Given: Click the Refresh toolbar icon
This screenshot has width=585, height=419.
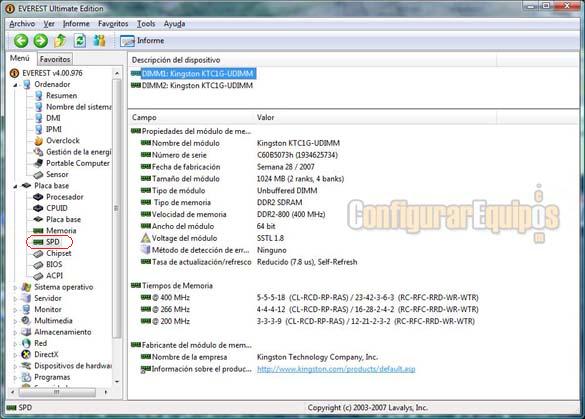Looking at the screenshot, I should click(x=80, y=41).
